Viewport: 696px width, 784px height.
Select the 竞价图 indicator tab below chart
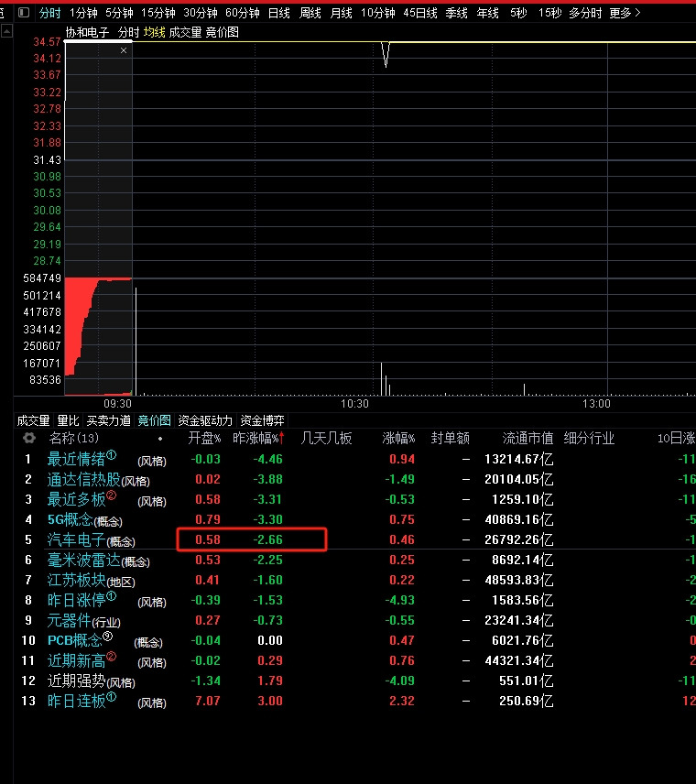(154, 420)
